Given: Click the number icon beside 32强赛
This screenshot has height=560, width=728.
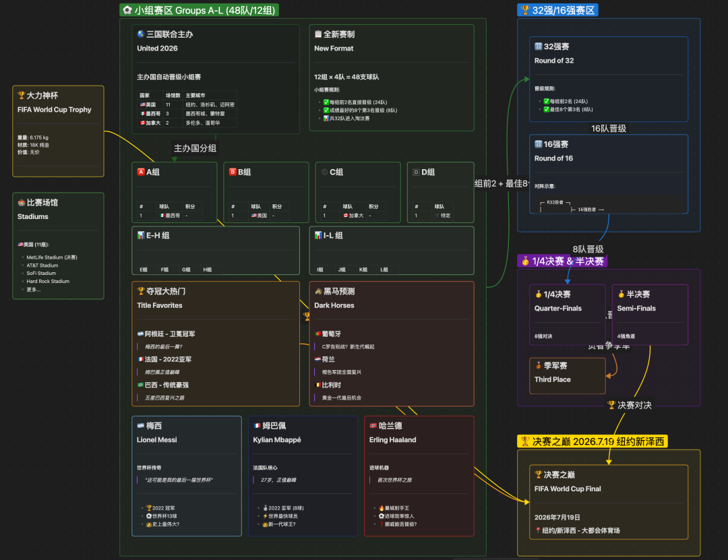Looking at the screenshot, I should coord(538,46).
